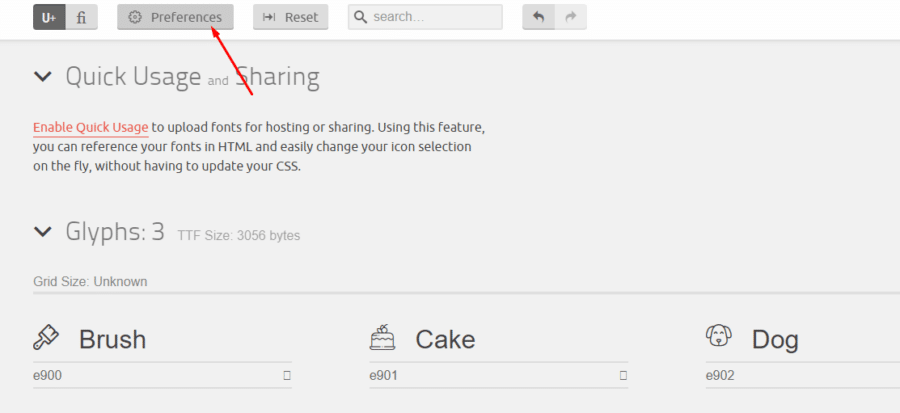Open the Enable Quick Usage link

coord(91,127)
